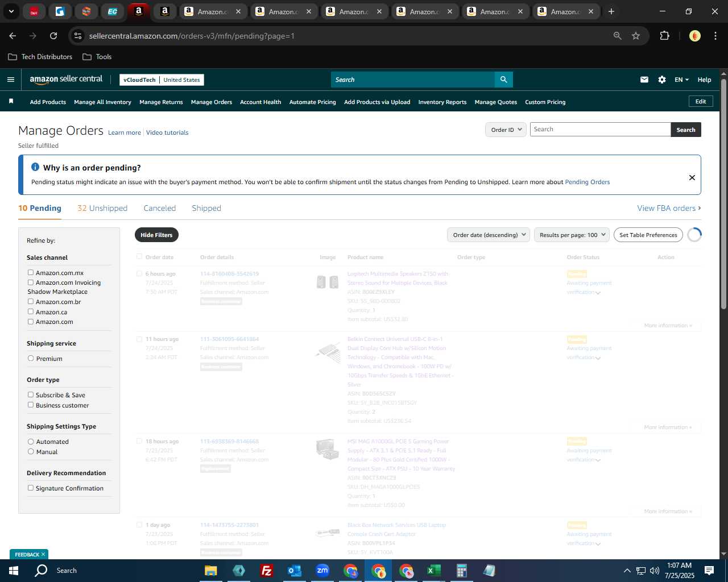Image resolution: width=728 pixels, height=582 pixels.
Task: Click Set Table Preferences button
Action: pos(648,235)
